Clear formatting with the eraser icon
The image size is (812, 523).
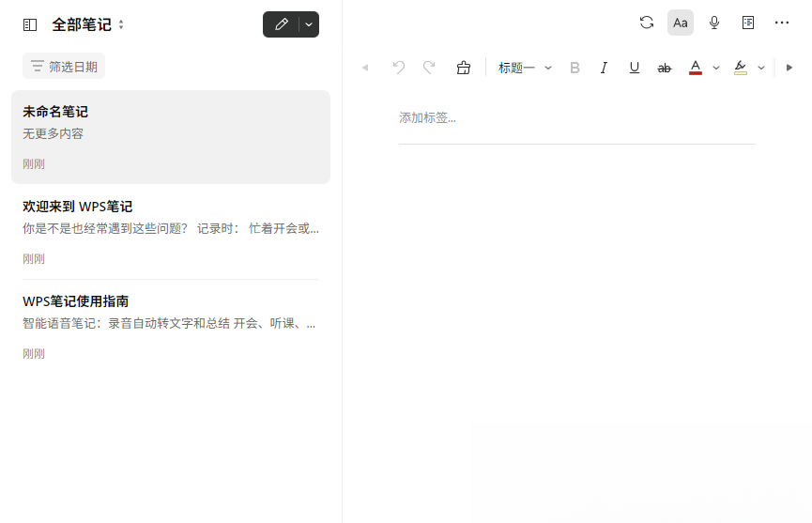[x=464, y=68]
